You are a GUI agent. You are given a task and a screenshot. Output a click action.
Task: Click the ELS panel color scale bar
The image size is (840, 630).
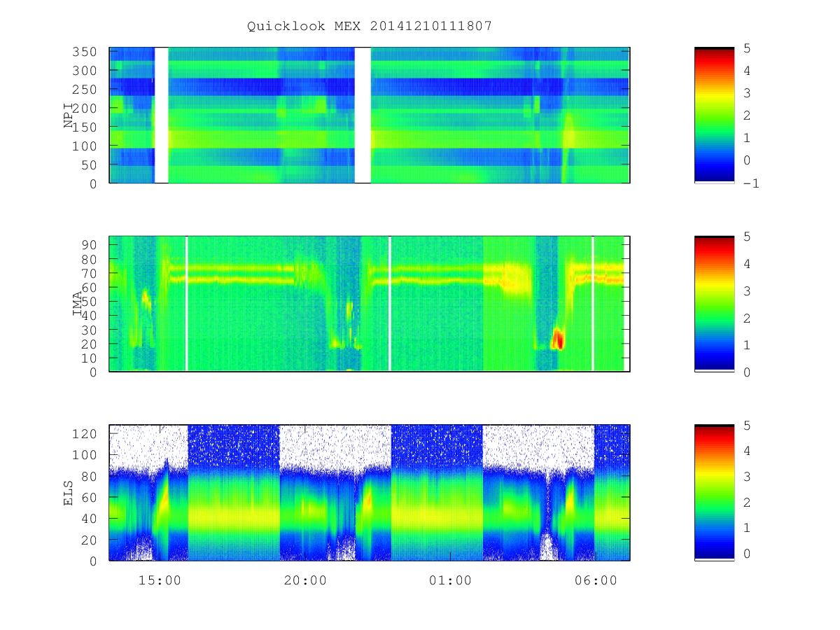(x=714, y=492)
